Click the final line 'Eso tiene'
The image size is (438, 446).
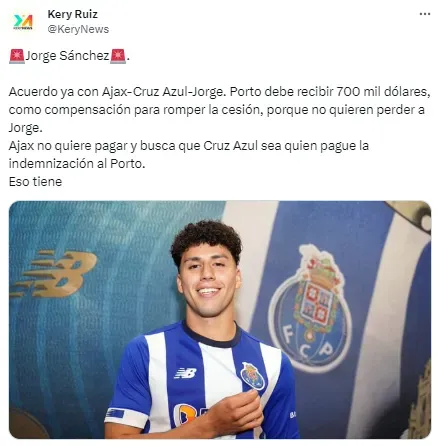tap(35, 182)
